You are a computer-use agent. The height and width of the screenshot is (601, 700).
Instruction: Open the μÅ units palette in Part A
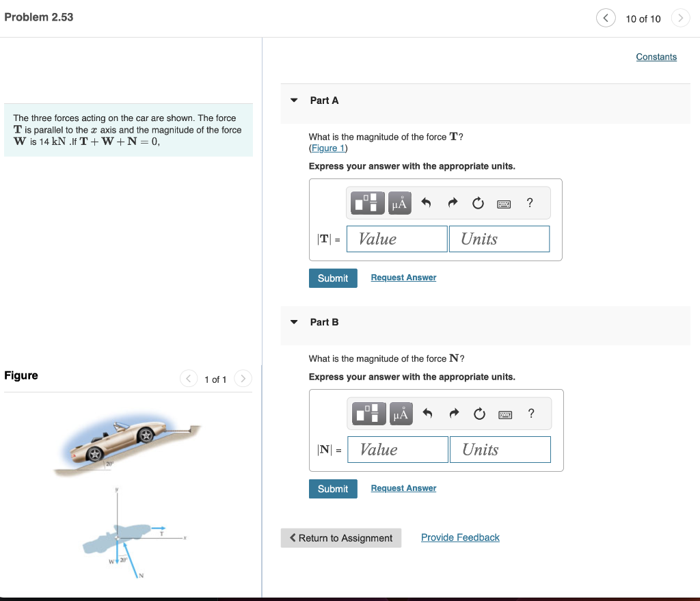coord(399,203)
